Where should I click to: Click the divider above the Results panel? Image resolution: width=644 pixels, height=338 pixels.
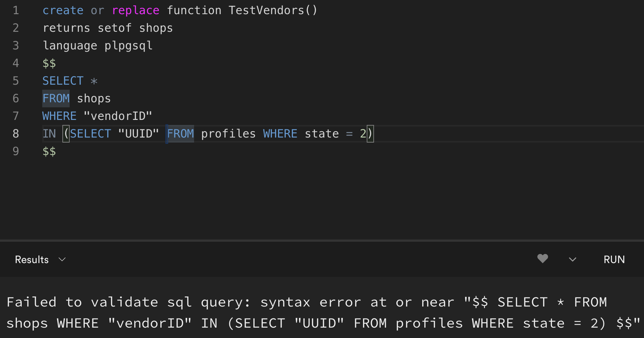322,241
